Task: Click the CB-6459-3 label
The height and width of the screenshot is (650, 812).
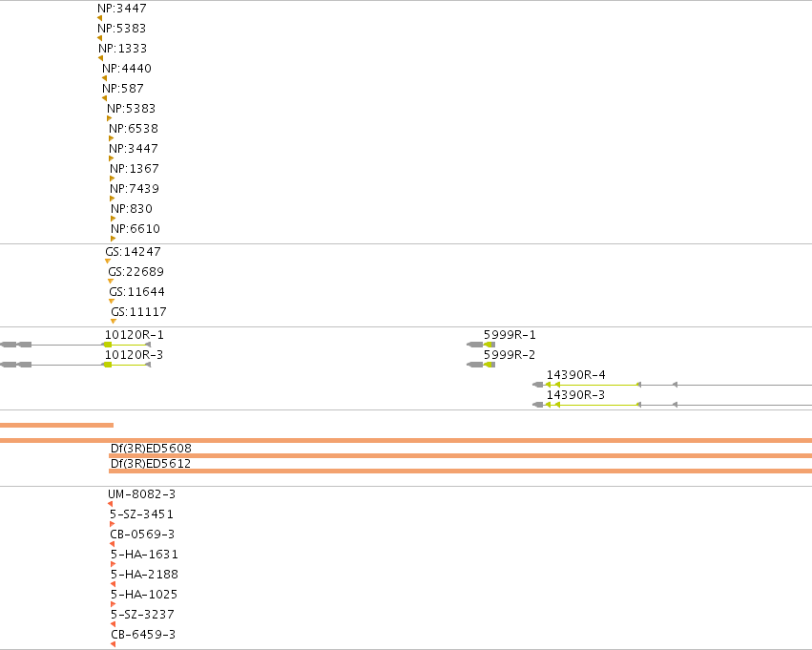Action: click(143, 635)
